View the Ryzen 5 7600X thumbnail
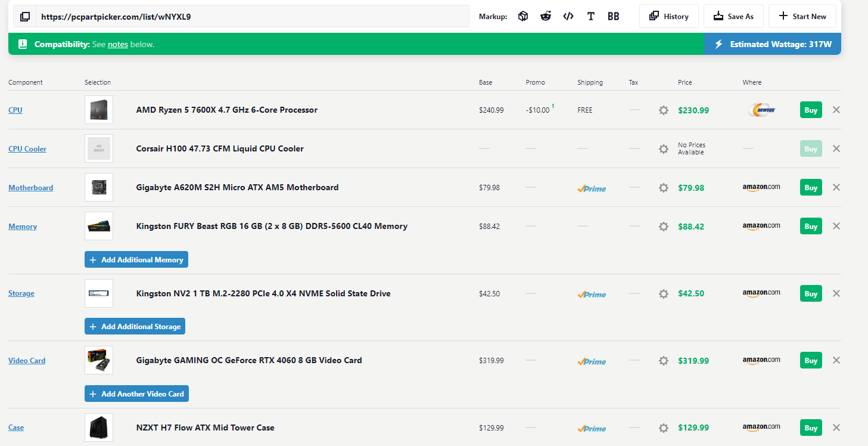Screen dimensions: 868x446 point(99,110)
